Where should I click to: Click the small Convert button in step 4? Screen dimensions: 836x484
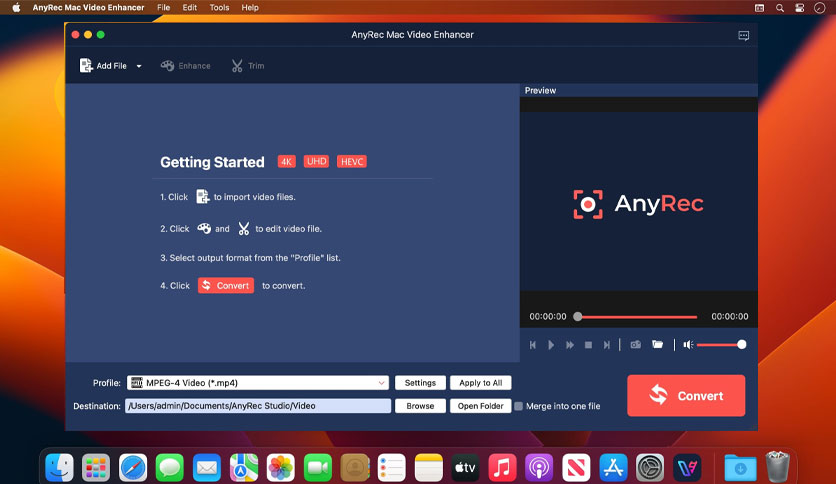click(x=226, y=286)
